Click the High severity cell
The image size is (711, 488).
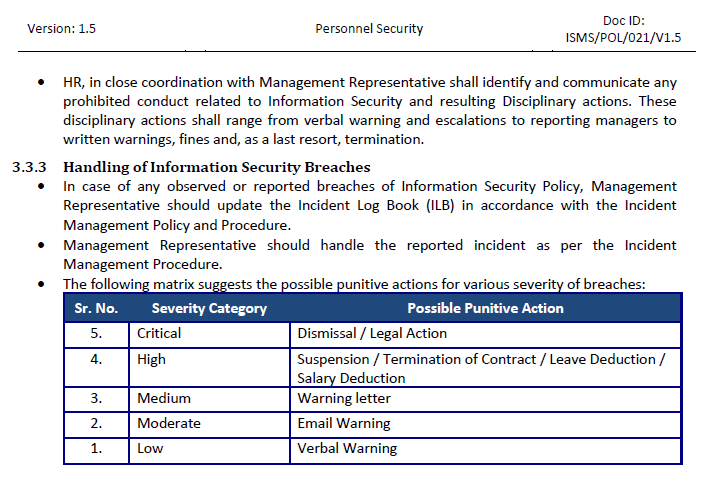(152, 359)
